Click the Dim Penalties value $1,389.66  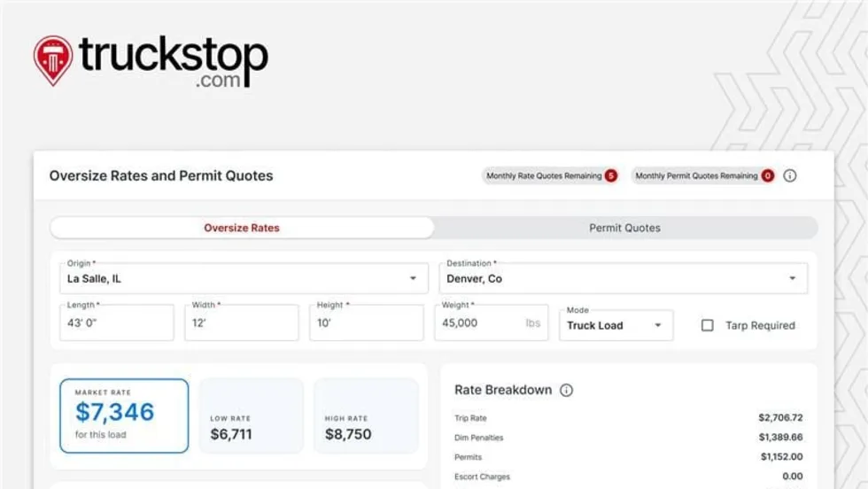point(780,437)
